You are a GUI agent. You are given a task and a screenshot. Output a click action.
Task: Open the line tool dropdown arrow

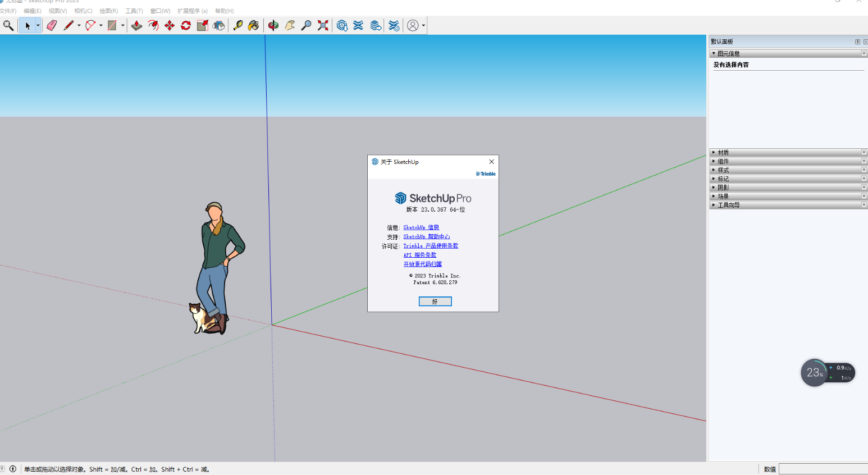pyautogui.click(x=79, y=25)
